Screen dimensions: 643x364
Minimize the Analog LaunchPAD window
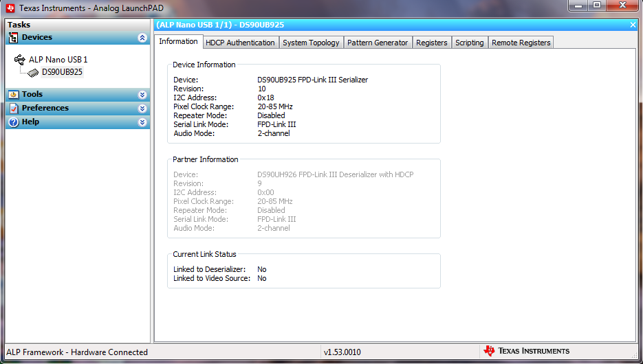(x=578, y=5)
